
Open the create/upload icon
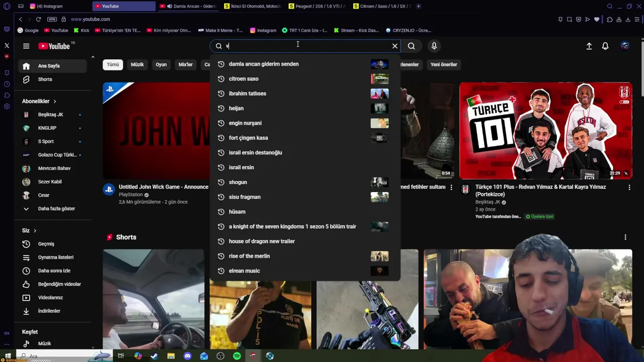point(589,46)
